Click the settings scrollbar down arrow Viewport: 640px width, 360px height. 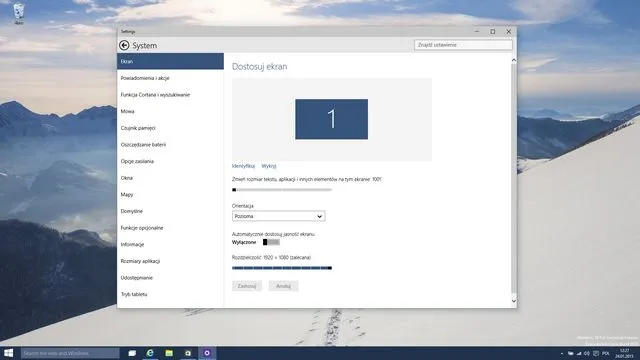pos(514,301)
